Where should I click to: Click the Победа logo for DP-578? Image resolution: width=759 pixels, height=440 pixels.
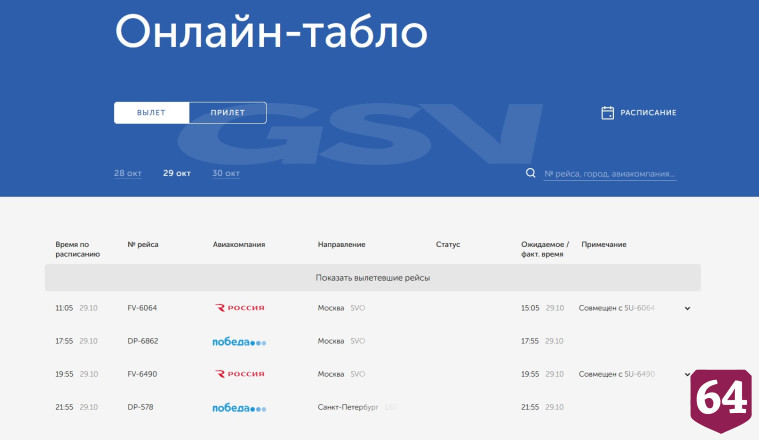click(x=239, y=408)
